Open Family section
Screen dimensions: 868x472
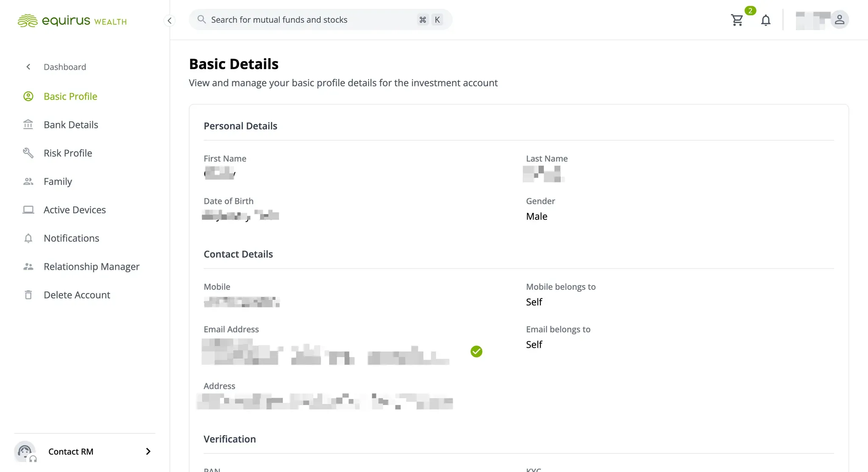click(58, 182)
